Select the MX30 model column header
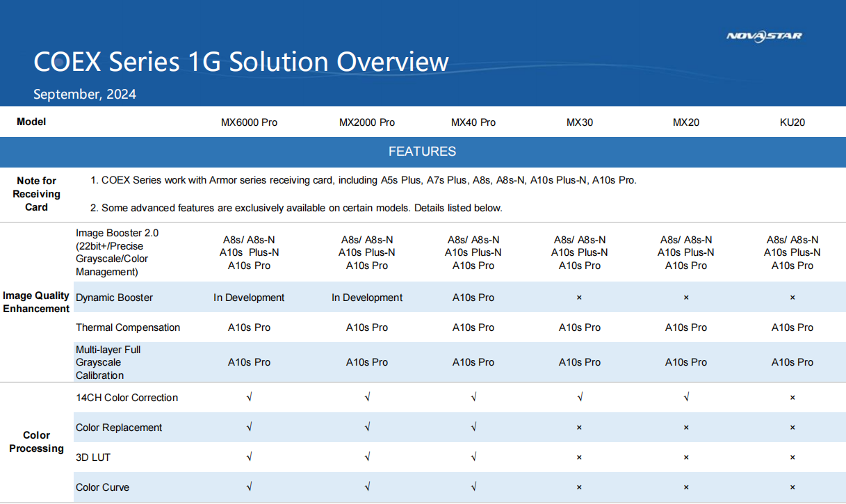The width and height of the screenshot is (846, 504). 580,122
